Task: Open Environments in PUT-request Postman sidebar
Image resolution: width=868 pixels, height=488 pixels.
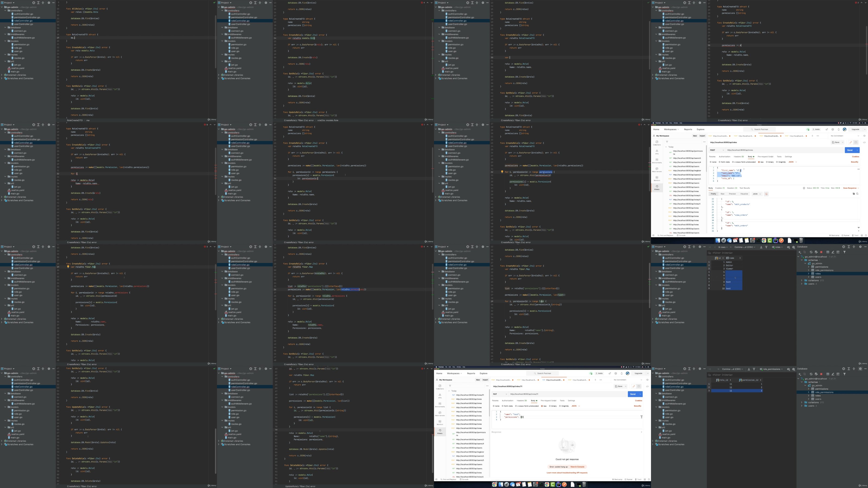Action: coord(440,404)
